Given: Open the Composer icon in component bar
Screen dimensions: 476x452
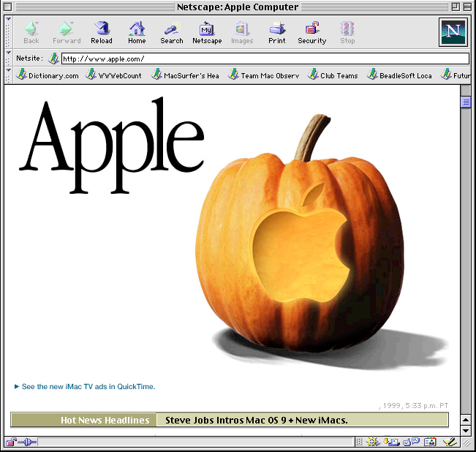Looking at the screenshot, I should coord(449,442).
